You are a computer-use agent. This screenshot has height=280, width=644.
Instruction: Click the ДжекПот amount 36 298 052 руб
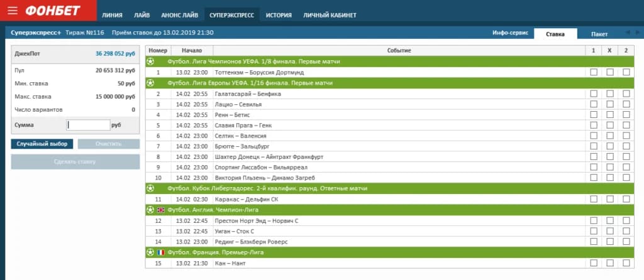[x=115, y=54]
